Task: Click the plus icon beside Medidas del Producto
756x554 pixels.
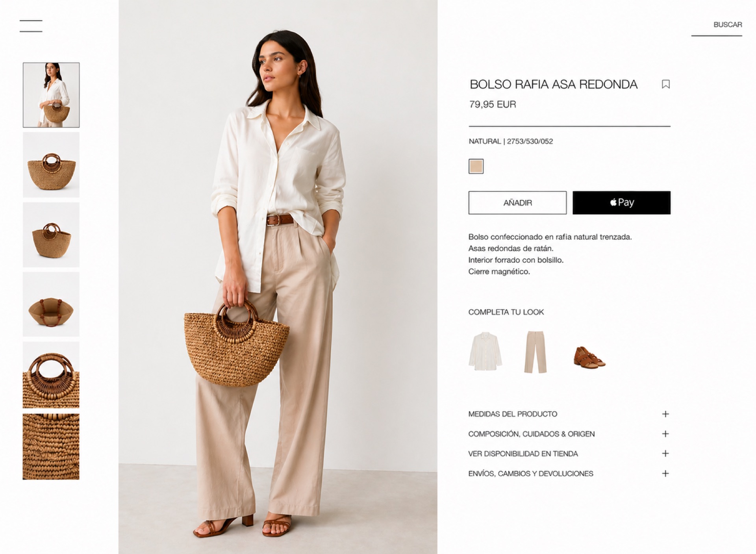Action: point(665,414)
